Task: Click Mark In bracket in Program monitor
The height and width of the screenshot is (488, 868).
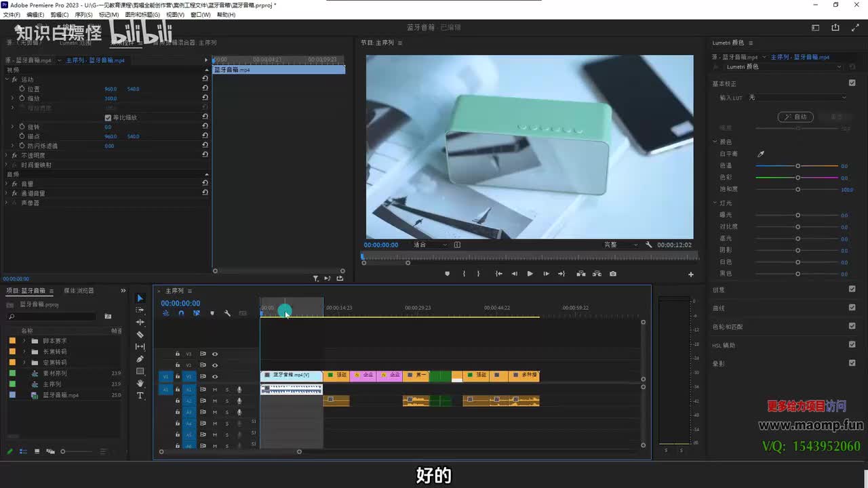Action: click(x=464, y=274)
